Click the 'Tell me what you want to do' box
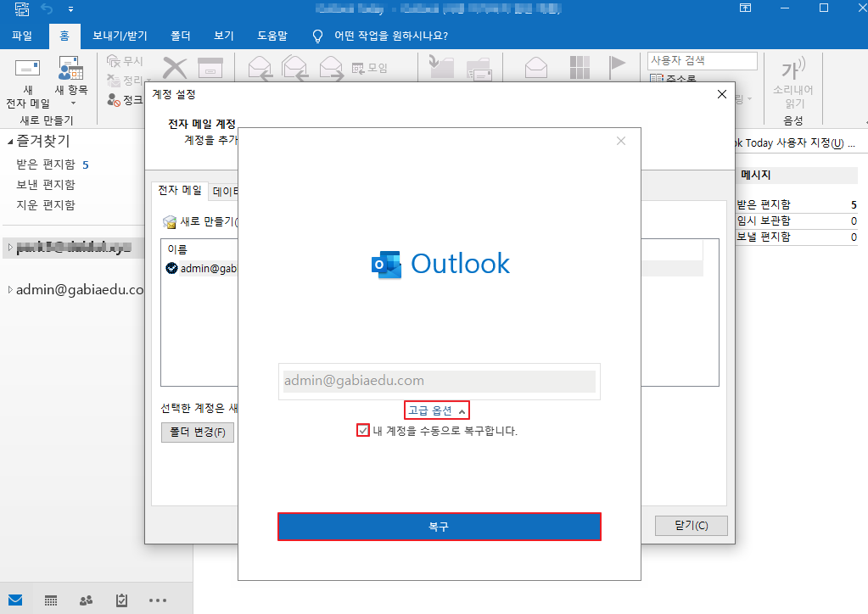868x614 pixels. (391, 36)
